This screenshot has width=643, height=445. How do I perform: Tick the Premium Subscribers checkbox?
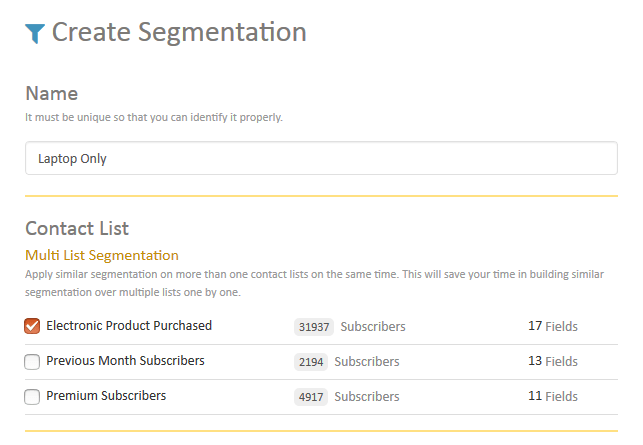click(x=32, y=397)
